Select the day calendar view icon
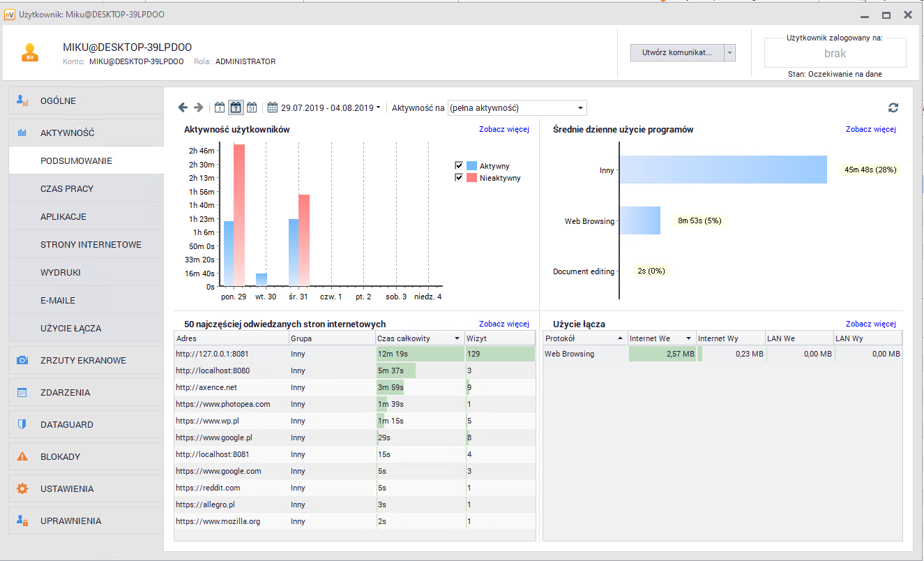This screenshot has width=924, height=561. tap(220, 107)
